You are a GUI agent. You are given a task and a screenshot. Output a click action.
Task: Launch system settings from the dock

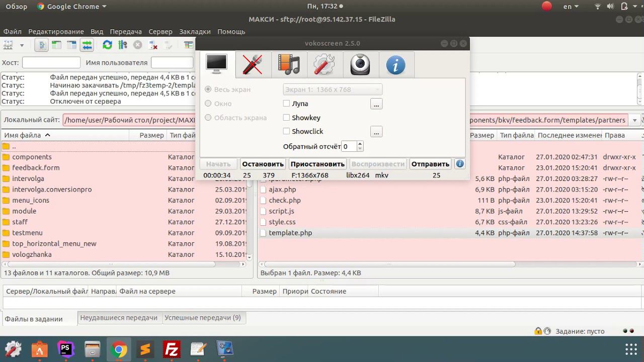point(13,349)
